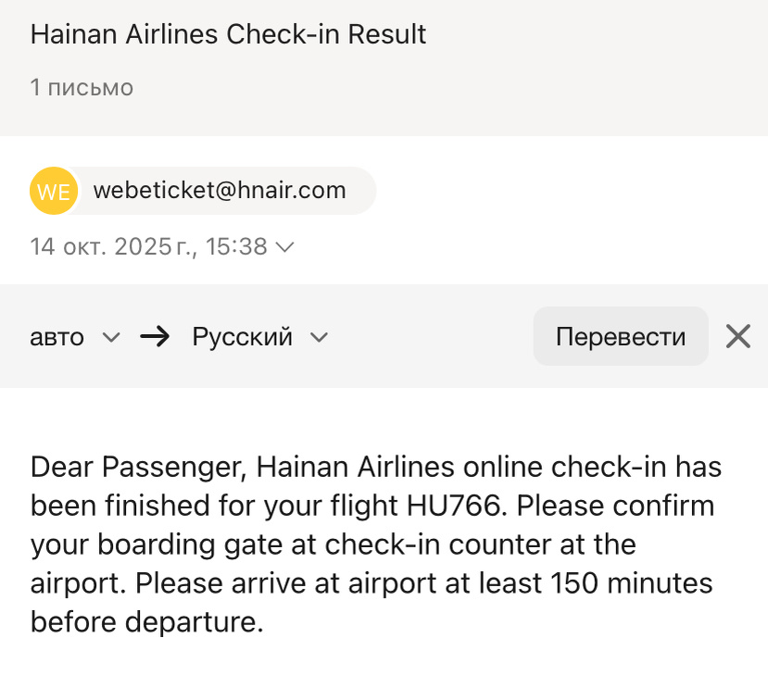Select the авто source language label
The height and width of the screenshot is (700, 768).
pyautogui.click(x=57, y=337)
